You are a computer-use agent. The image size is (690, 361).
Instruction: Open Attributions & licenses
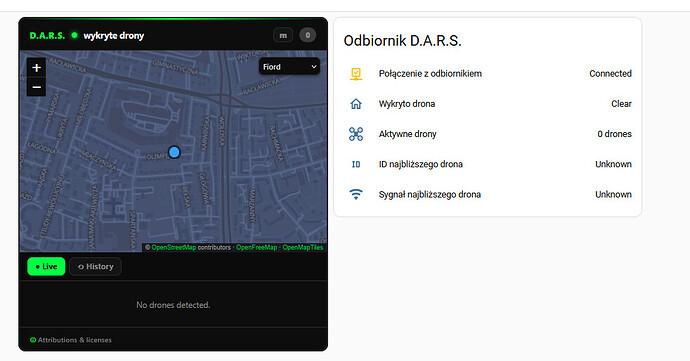(x=74, y=340)
